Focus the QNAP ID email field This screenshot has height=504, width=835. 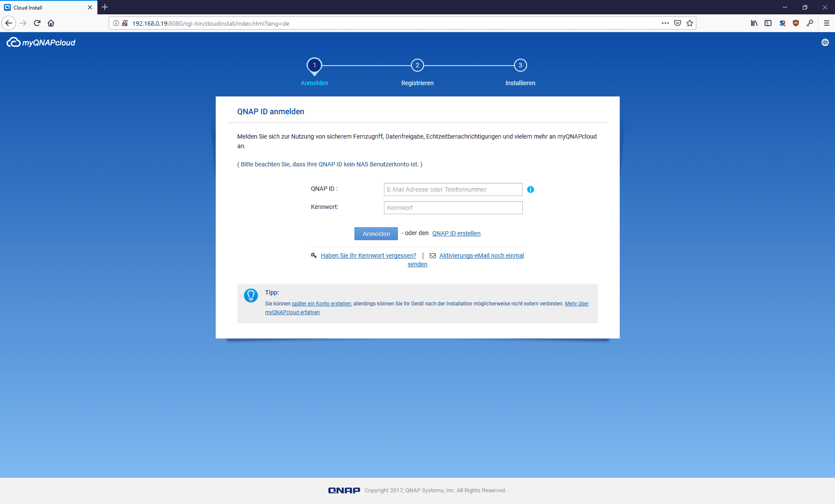[453, 189]
